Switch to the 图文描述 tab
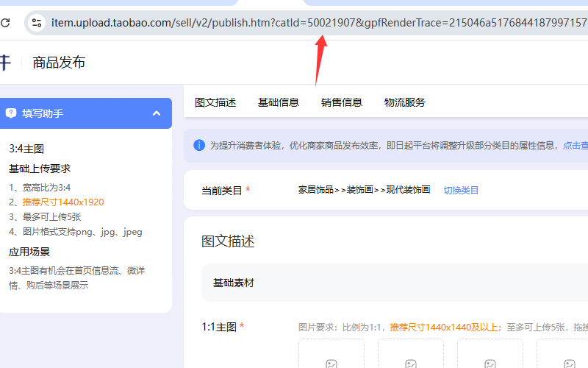Viewport: 588px width, 368px height. point(215,102)
